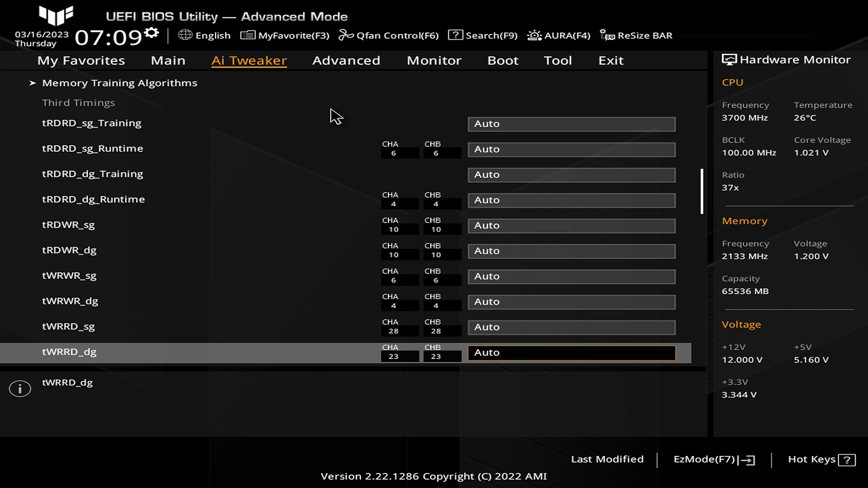868x488 pixels.
Task: Click the Hot Keys question mark icon
Action: 846,460
